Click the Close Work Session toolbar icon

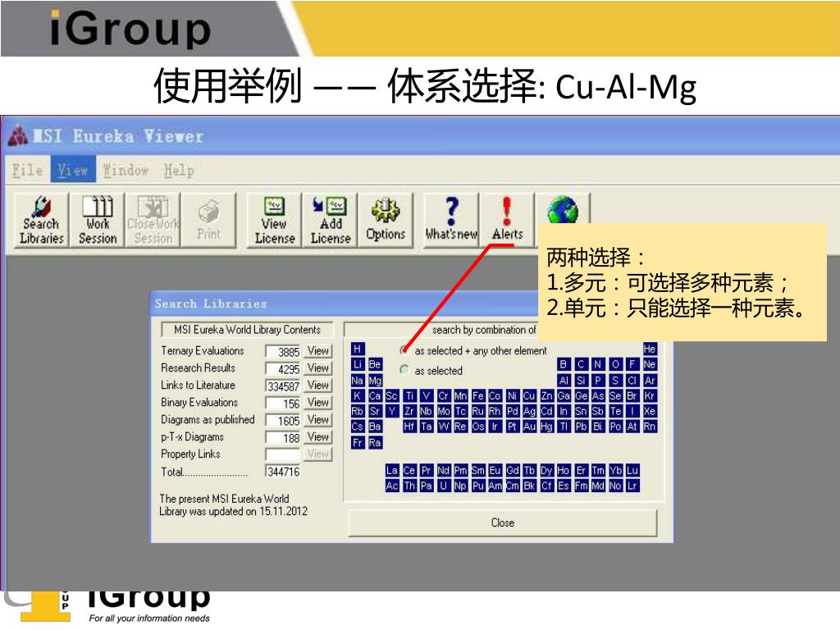pyautogui.click(x=153, y=220)
